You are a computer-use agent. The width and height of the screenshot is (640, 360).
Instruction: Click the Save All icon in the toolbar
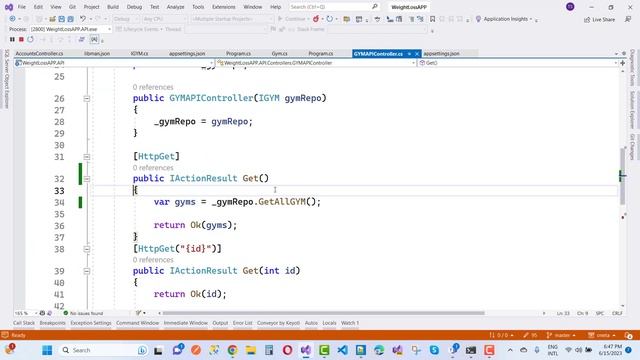[x=71, y=19]
